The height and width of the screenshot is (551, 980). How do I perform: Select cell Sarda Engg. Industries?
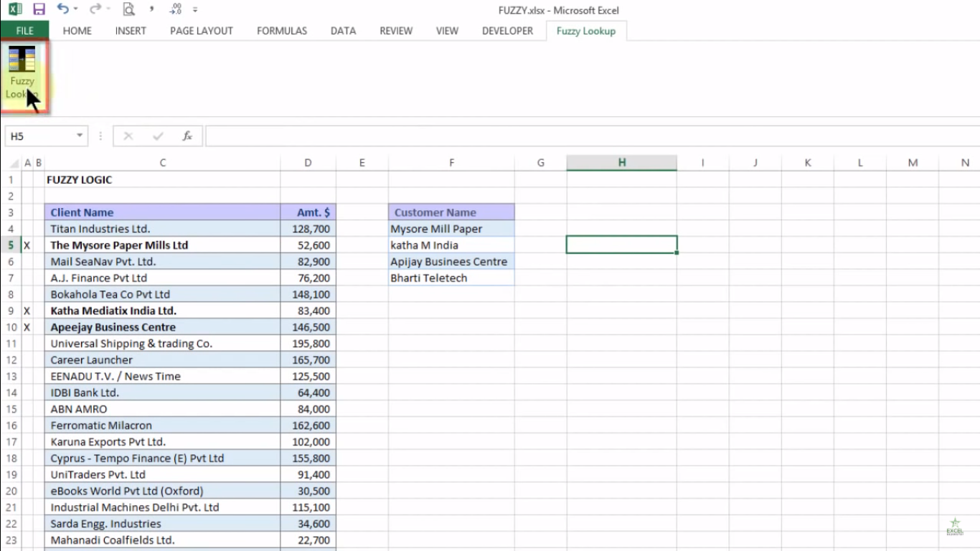click(163, 524)
